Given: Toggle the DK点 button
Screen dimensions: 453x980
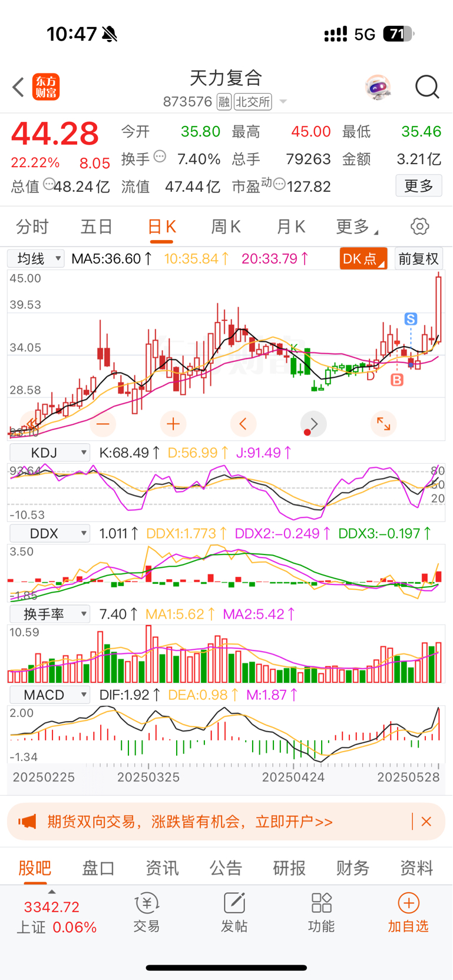Looking at the screenshot, I should point(363,258).
